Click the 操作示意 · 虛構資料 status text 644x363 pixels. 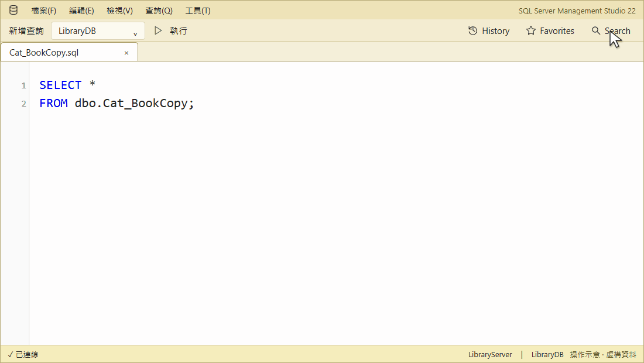coord(603,354)
